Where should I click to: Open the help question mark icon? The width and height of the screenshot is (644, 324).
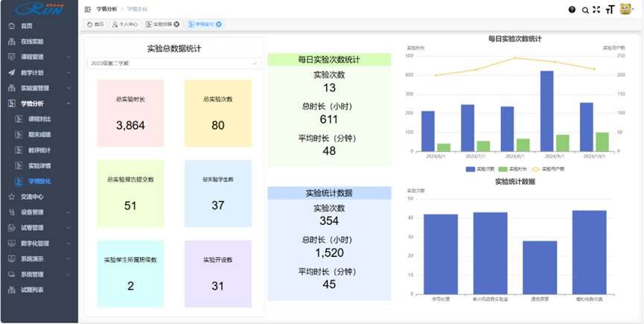(x=572, y=10)
